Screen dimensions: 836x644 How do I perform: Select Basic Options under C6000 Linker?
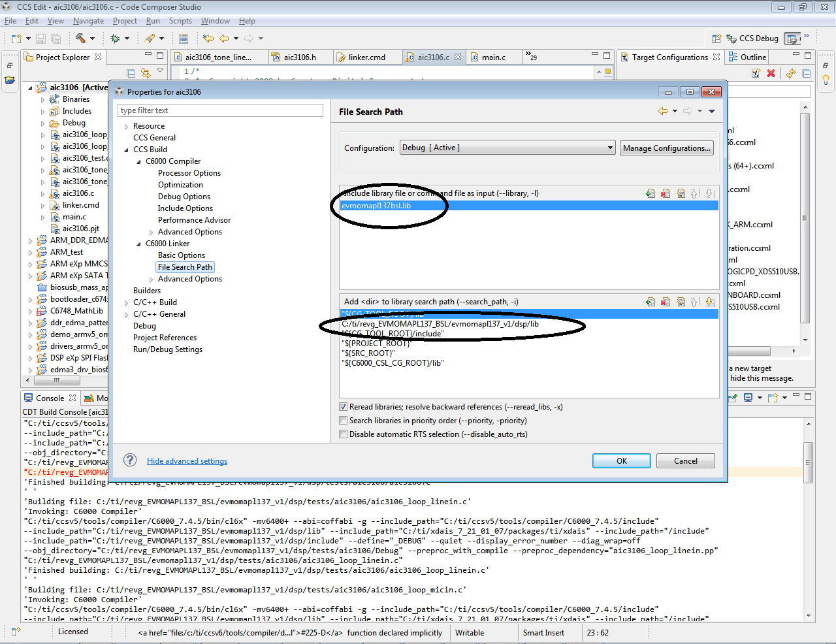coord(182,255)
